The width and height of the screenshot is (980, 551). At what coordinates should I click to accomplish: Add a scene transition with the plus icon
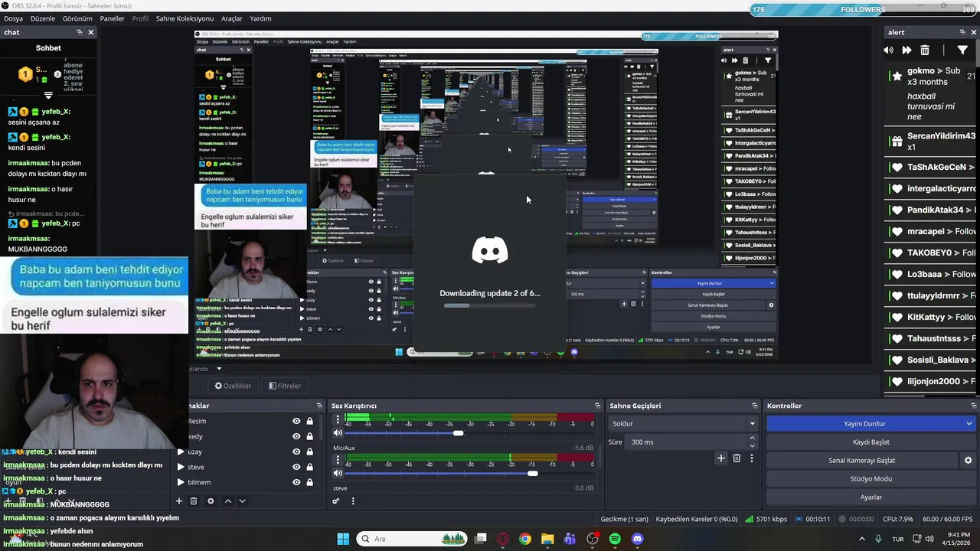(720, 458)
